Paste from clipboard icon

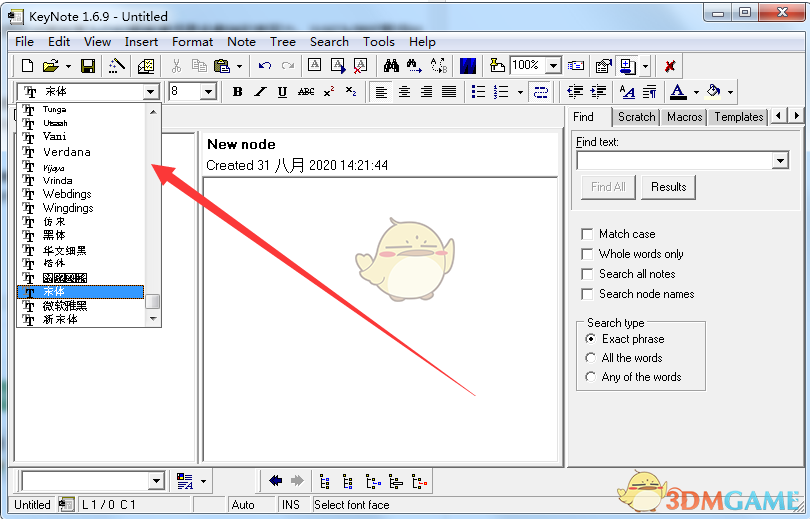222,66
